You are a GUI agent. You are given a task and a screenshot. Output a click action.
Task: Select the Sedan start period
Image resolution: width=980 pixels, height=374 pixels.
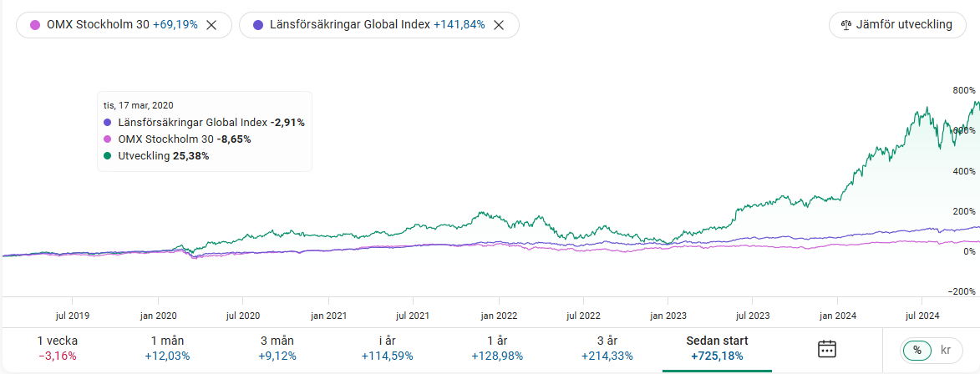point(717,348)
